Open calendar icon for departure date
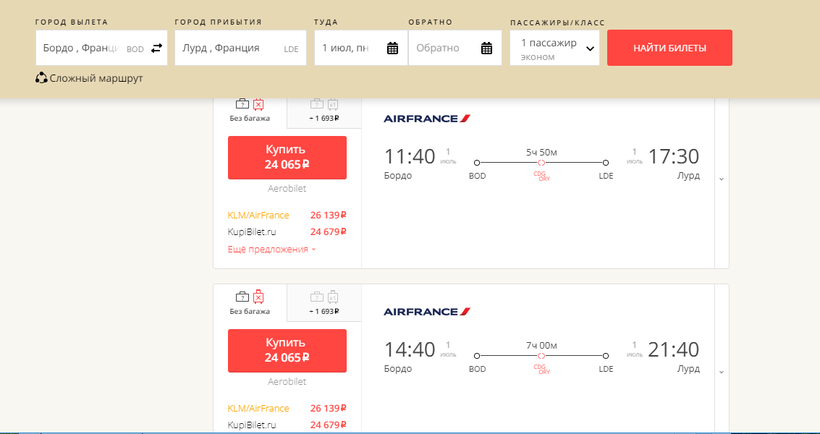This screenshot has width=820, height=434. (x=392, y=48)
